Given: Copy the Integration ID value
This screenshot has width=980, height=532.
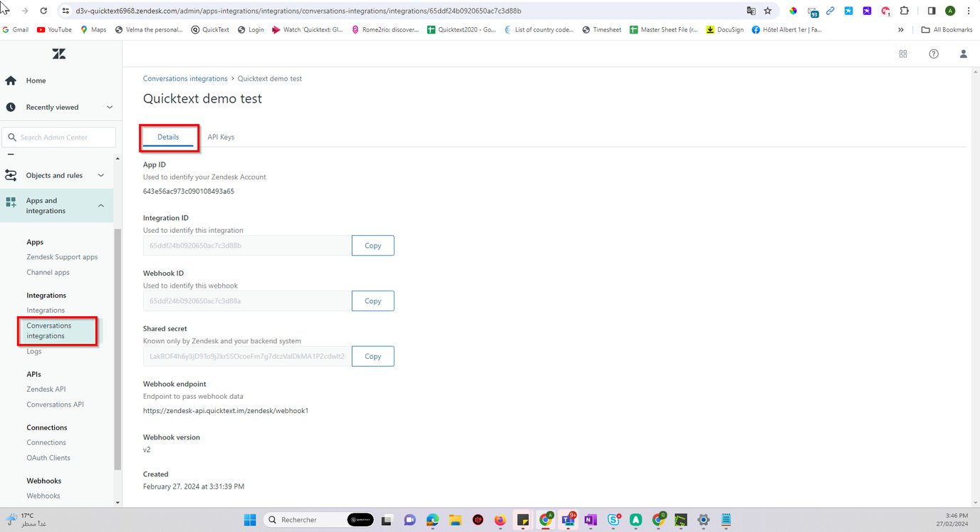Looking at the screenshot, I should (x=372, y=245).
